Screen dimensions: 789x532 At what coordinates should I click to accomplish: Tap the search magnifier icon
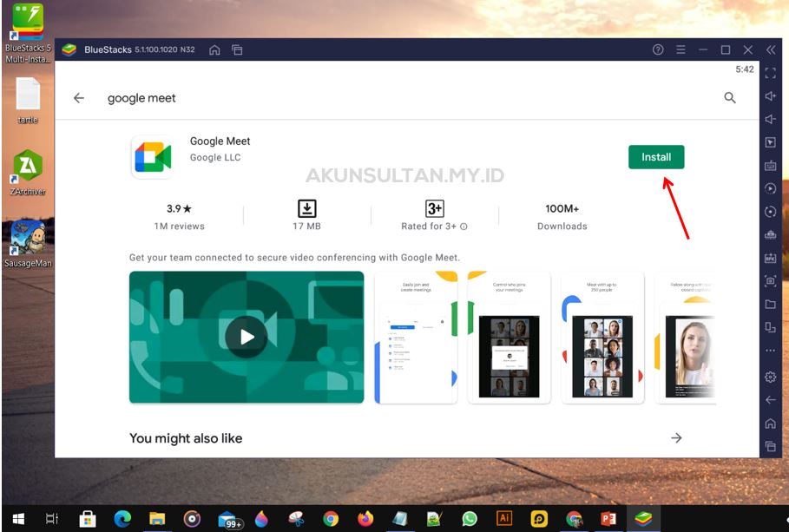tap(730, 98)
